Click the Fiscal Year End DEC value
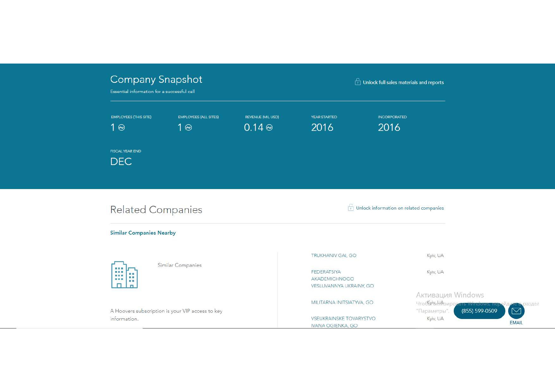The height and width of the screenshot is (392, 555). [121, 162]
